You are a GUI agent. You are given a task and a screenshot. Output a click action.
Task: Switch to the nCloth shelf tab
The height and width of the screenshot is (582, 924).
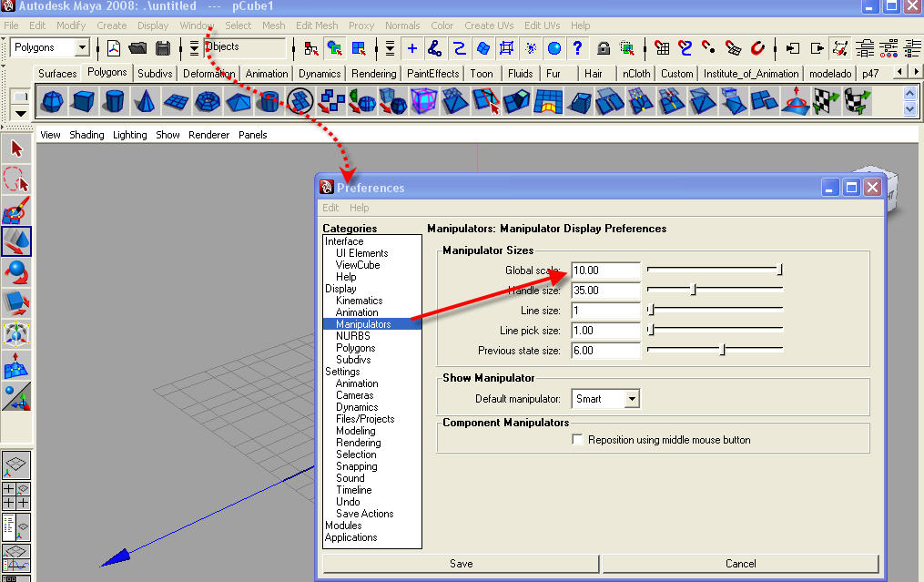point(636,74)
